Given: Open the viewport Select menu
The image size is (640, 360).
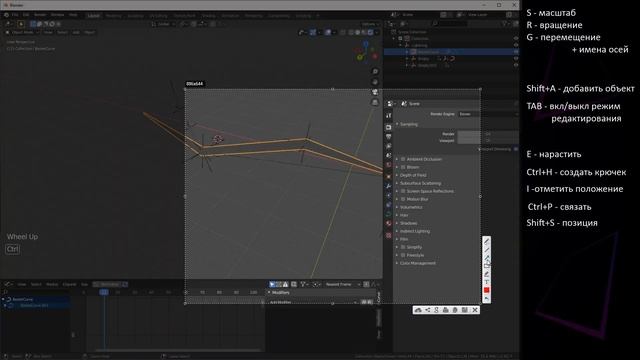Looking at the screenshot, I should (x=62, y=32).
